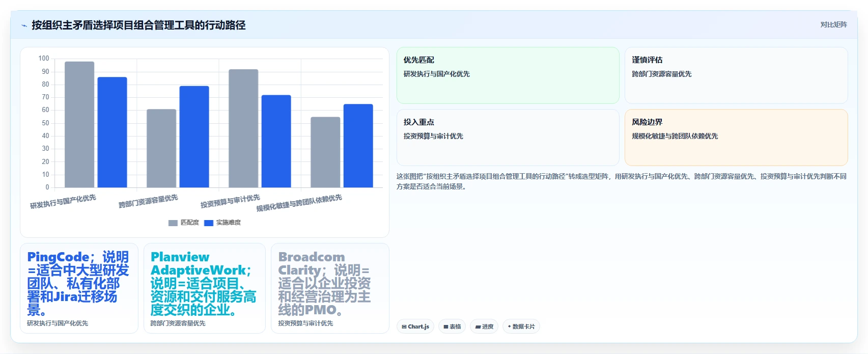
Task: Click the blue 实施难度 bar for 研发执行与国产化优先
Action: [113, 132]
